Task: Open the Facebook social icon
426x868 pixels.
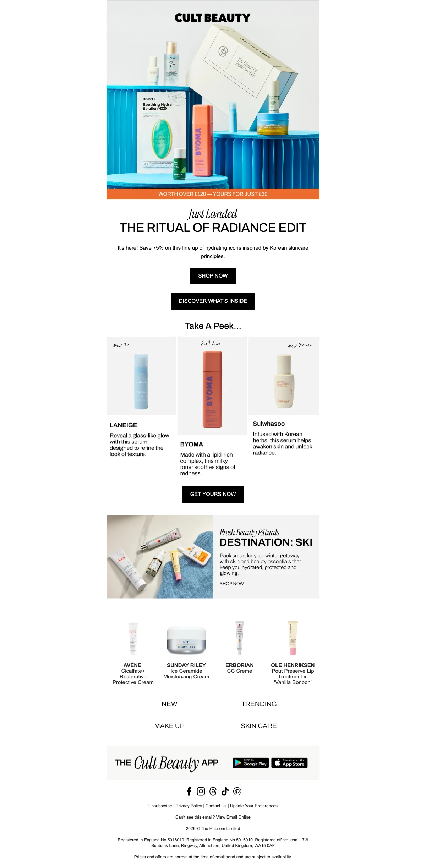Action: 189,791
